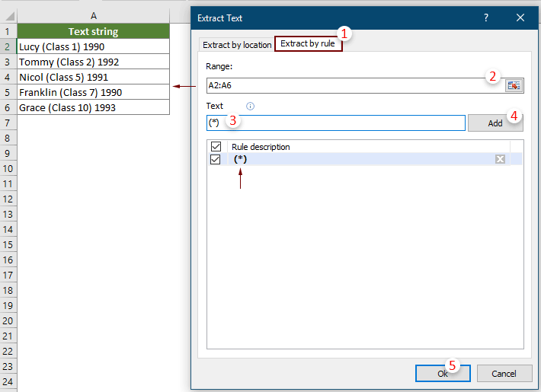Click the Text info icon
The height and width of the screenshot is (392, 541).
tap(250, 107)
